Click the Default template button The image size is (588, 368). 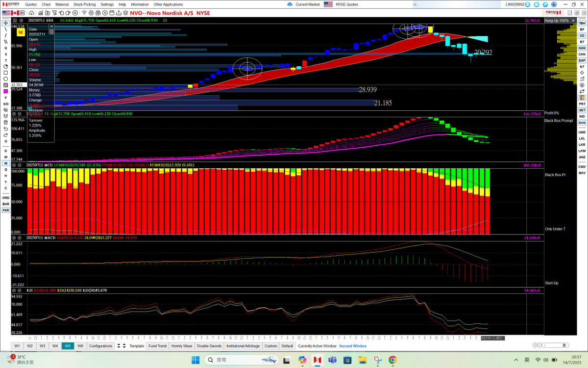pyautogui.click(x=288, y=346)
